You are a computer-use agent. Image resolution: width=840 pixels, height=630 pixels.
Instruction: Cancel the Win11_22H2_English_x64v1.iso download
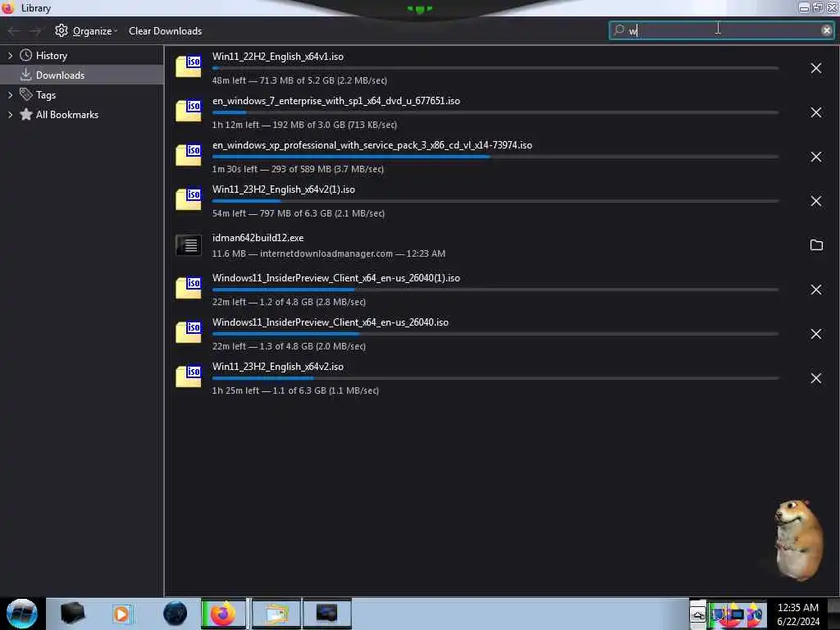coord(815,68)
